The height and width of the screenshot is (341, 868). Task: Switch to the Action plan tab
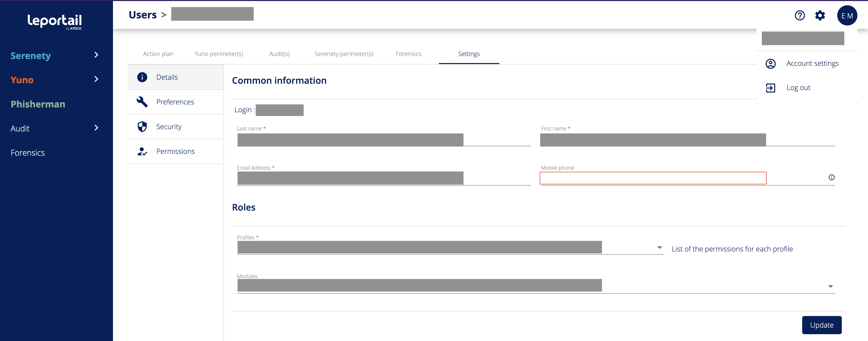click(x=158, y=54)
